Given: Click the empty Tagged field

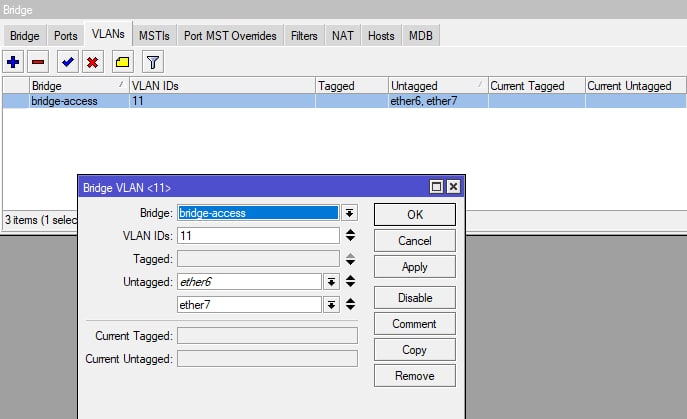Looking at the screenshot, I should click(258, 259).
